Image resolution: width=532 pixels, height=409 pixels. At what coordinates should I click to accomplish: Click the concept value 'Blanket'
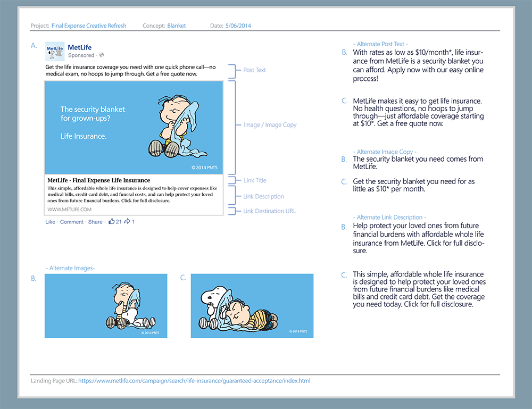177,26
